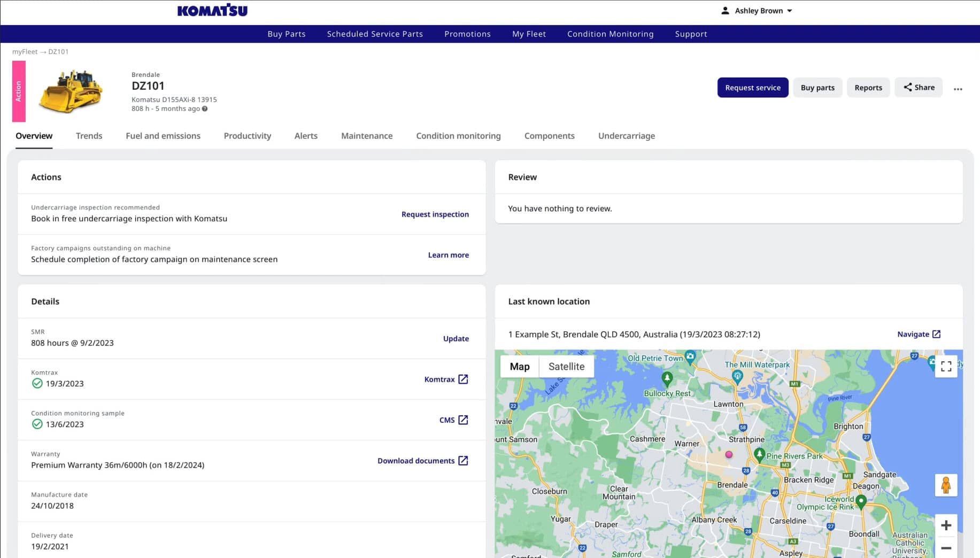The width and height of the screenshot is (980, 558).
Task: Go to Condition Monitoring in top menu
Action: click(610, 34)
